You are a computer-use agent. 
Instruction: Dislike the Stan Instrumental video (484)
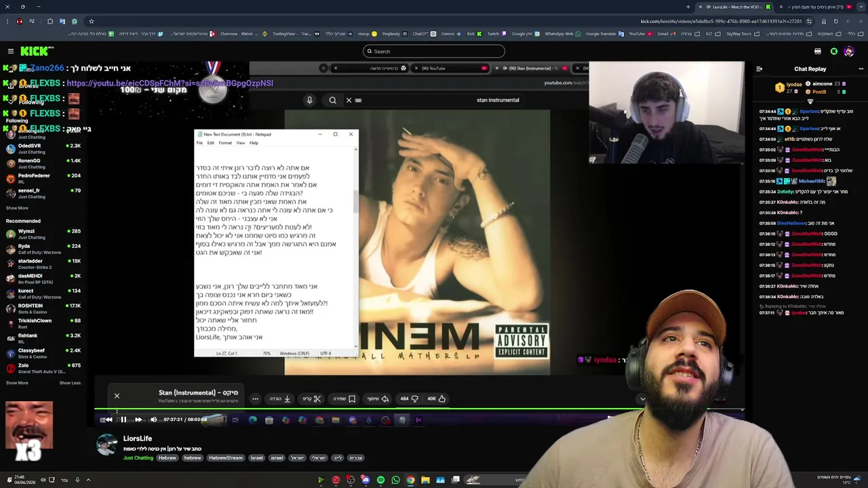tap(409, 399)
